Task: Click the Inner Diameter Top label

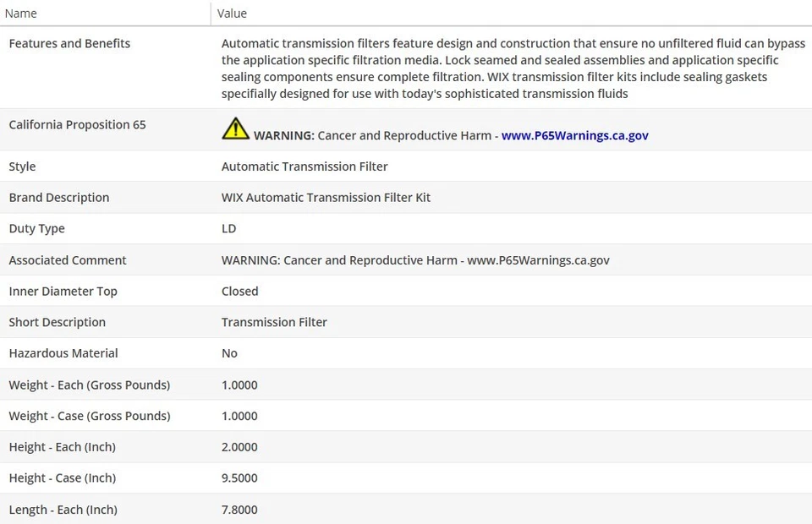Action: pos(63,292)
